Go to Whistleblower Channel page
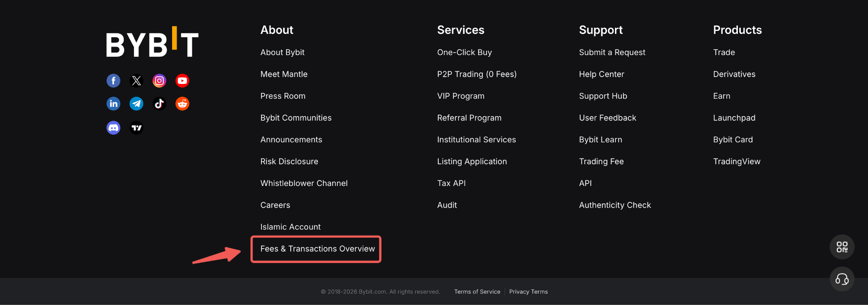This screenshot has height=305, width=868. [x=304, y=183]
